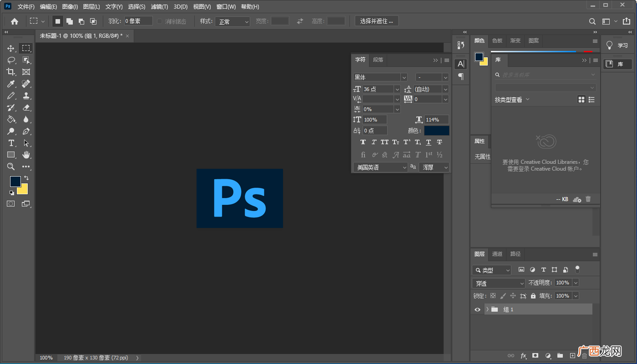Image resolution: width=637 pixels, height=364 pixels.
Task: Select the Eraser tool
Action: click(26, 107)
